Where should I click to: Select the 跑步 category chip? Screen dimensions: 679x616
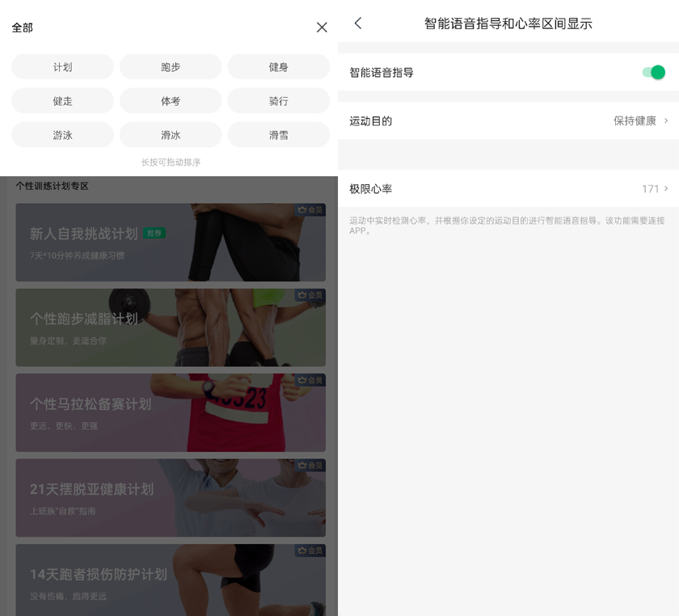pyautogui.click(x=171, y=67)
